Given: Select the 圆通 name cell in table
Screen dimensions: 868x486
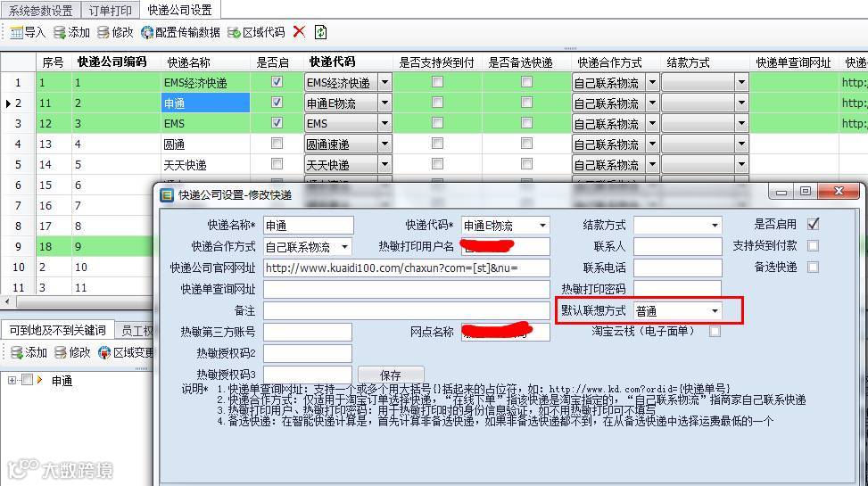Looking at the screenshot, I should pos(205,144).
